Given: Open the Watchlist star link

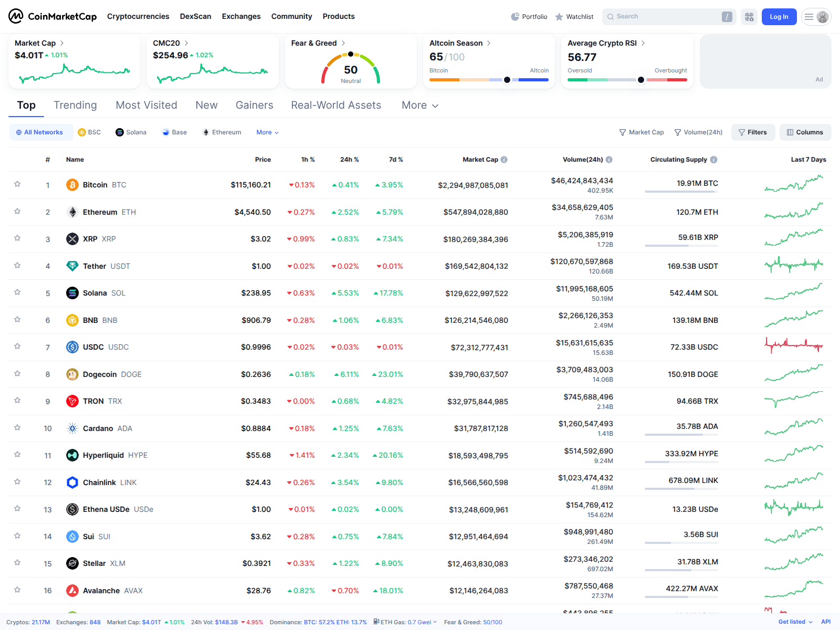Looking at the screenshot, I should [x=574, y=17].
